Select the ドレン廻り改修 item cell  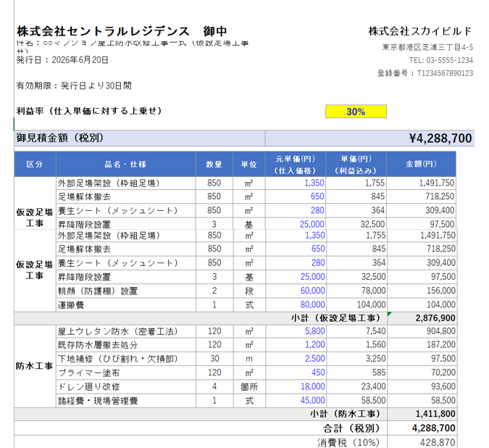tap(126, 387)
